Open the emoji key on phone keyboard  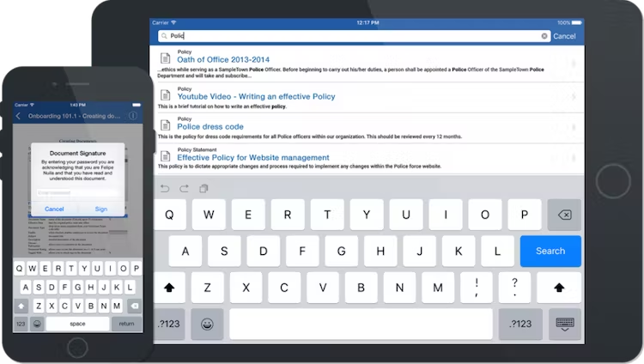click(37, 324)
